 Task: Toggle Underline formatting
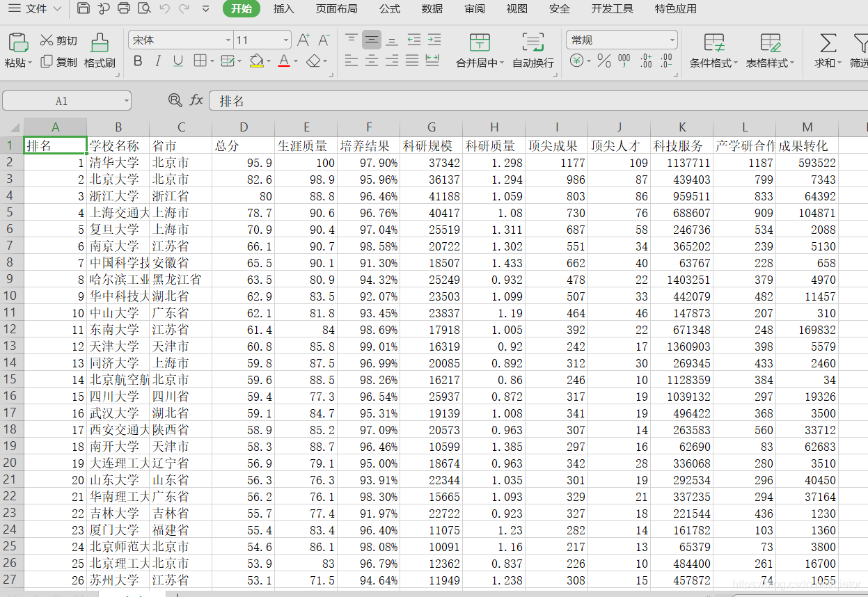click(x=178, y=61)
